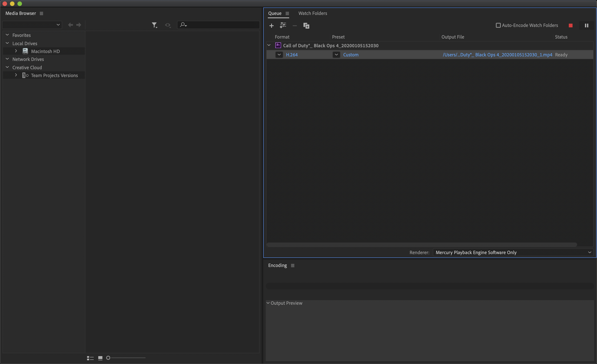Open the Renderer dropdown menu
Image resolution: width=597 pixels, height=364 pixels.
[x=590, y=252]
